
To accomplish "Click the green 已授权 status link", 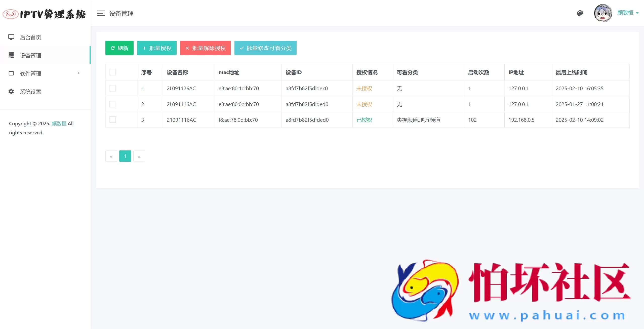I will (364, 120).
